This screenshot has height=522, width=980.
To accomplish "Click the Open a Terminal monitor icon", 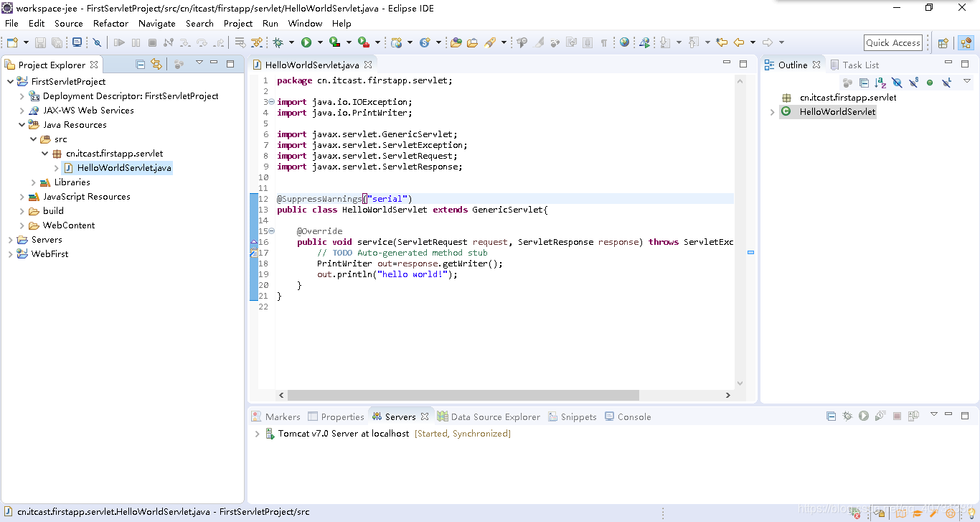I will 77,42.
